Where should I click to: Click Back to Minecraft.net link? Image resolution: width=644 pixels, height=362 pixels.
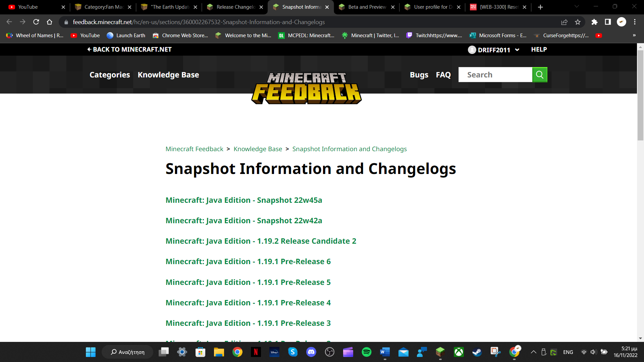coord(129,50)
